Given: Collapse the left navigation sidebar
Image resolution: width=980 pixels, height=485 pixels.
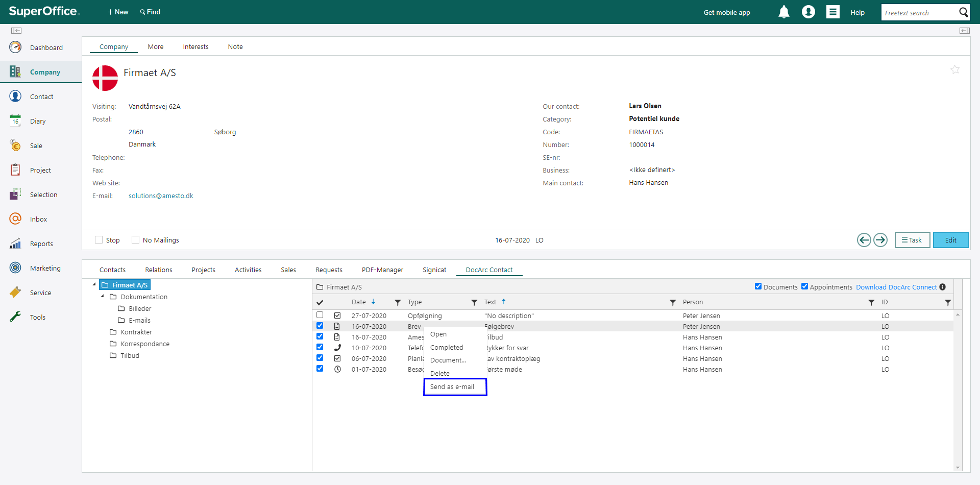Looking at the screenshot, I should pyautogui.click(x=16, y=31).
